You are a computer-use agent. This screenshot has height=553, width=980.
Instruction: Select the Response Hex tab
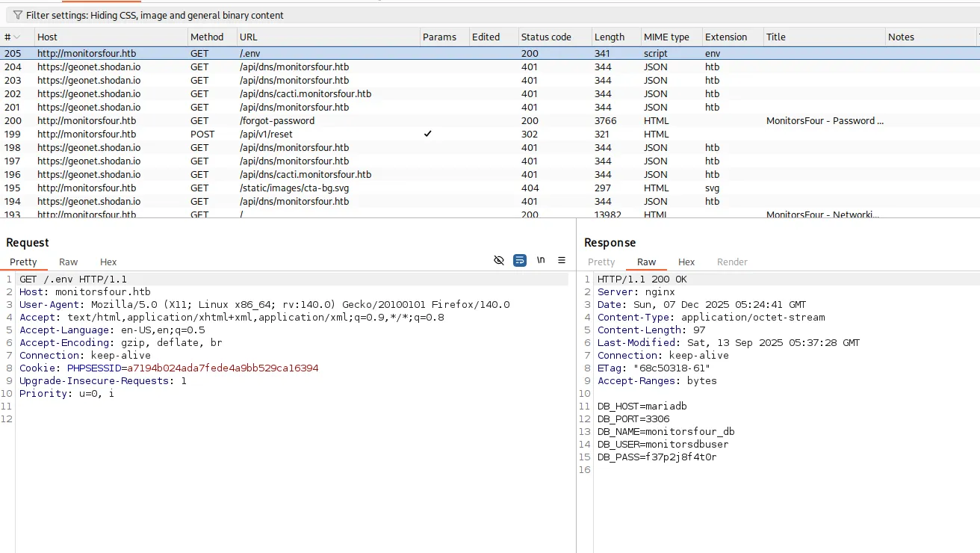pyautogui.click(x=686, y=262)
